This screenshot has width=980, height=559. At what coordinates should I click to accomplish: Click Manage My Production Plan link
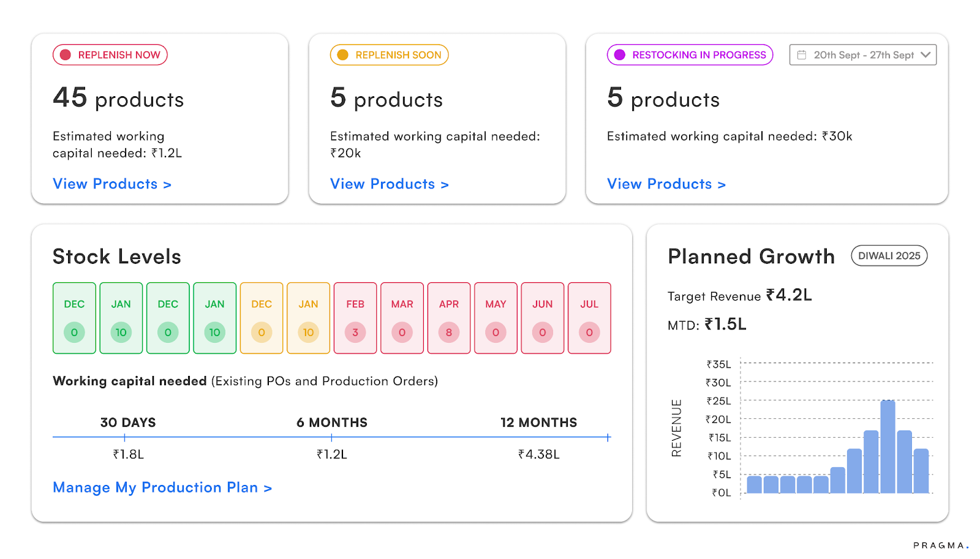(x=162, y=487)
